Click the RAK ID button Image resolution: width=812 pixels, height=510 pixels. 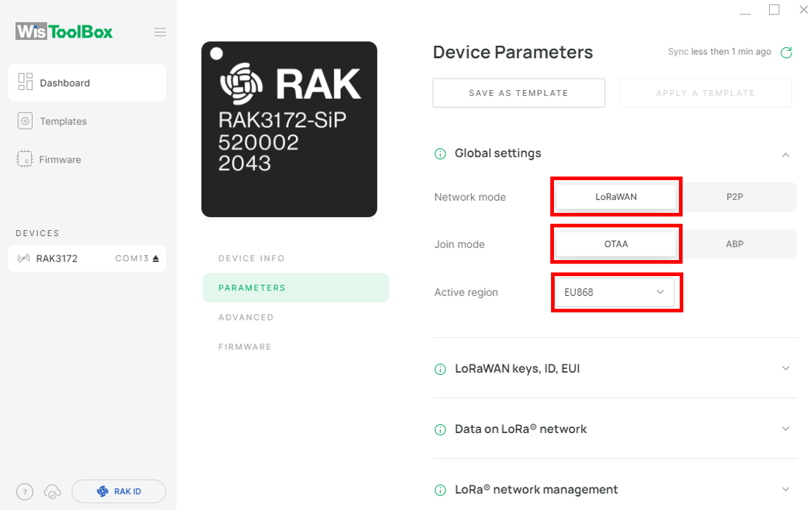(x=118, y=491)
